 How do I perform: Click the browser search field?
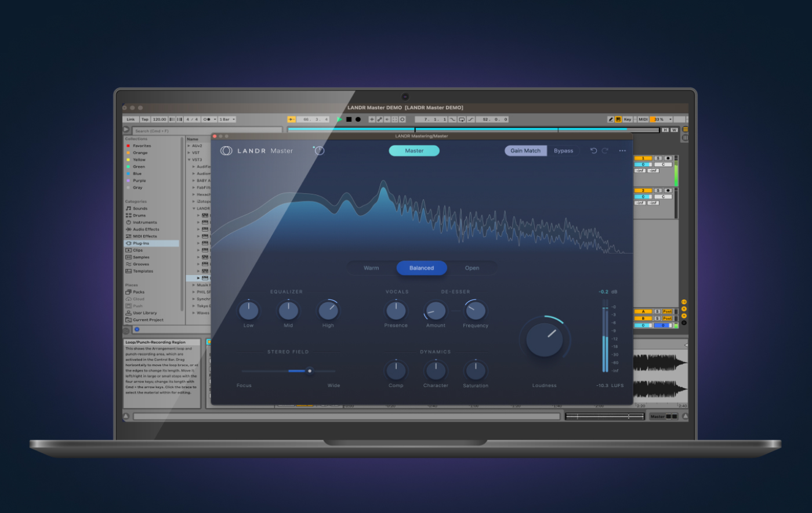click(207, 131)
